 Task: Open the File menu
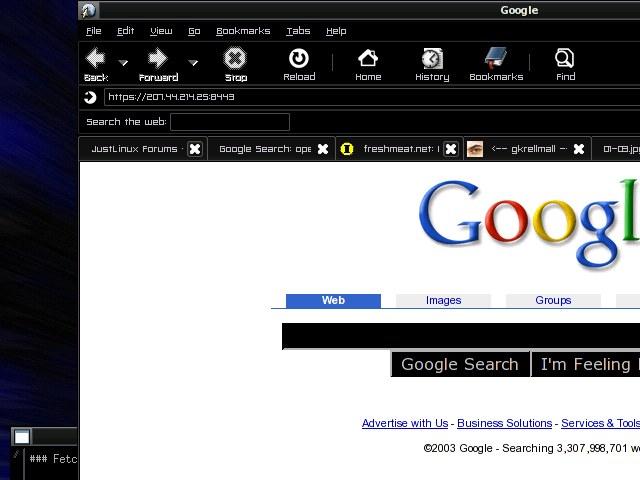(94, 31)
